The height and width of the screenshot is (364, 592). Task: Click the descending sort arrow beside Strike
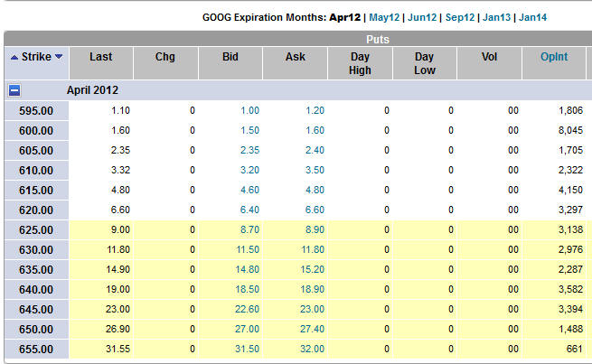tap(59, 57)
